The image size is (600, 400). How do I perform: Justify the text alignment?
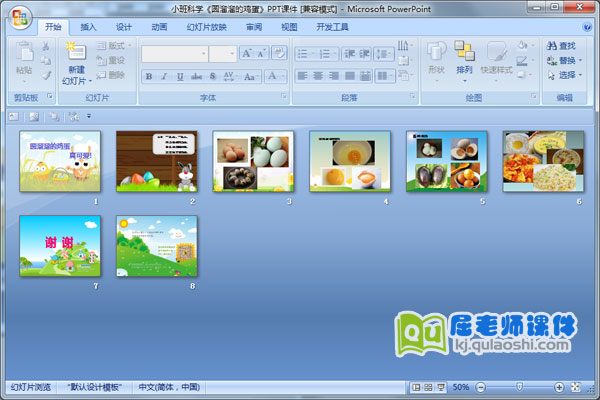(x=349, y=76)
